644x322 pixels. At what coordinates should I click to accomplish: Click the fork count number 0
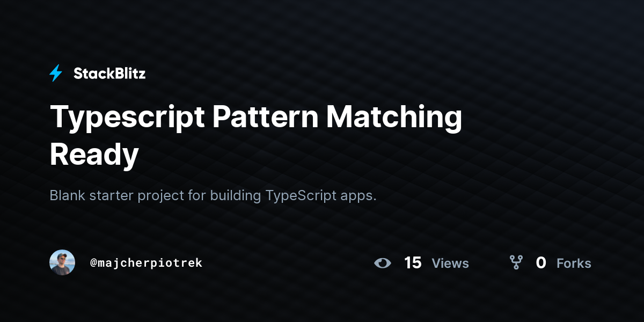541,263
